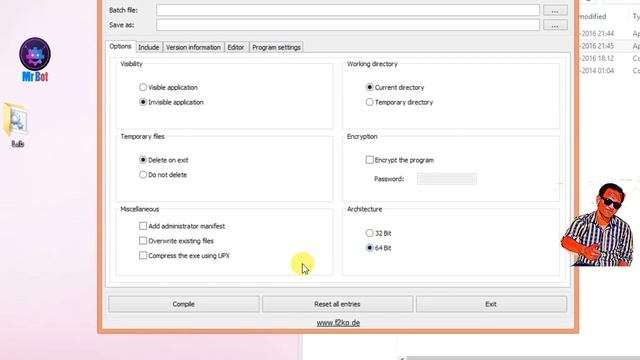Click the Compile button
The image size is (640, 360).
click(x=183, y=304)
